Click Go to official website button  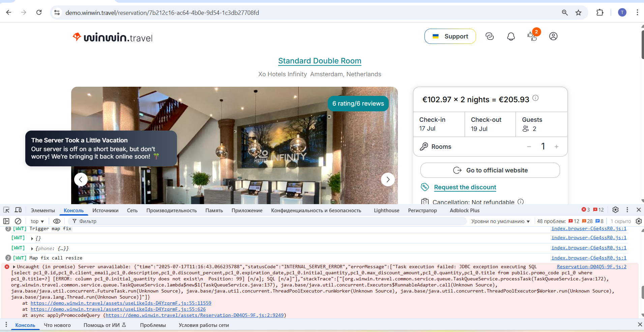490,170
